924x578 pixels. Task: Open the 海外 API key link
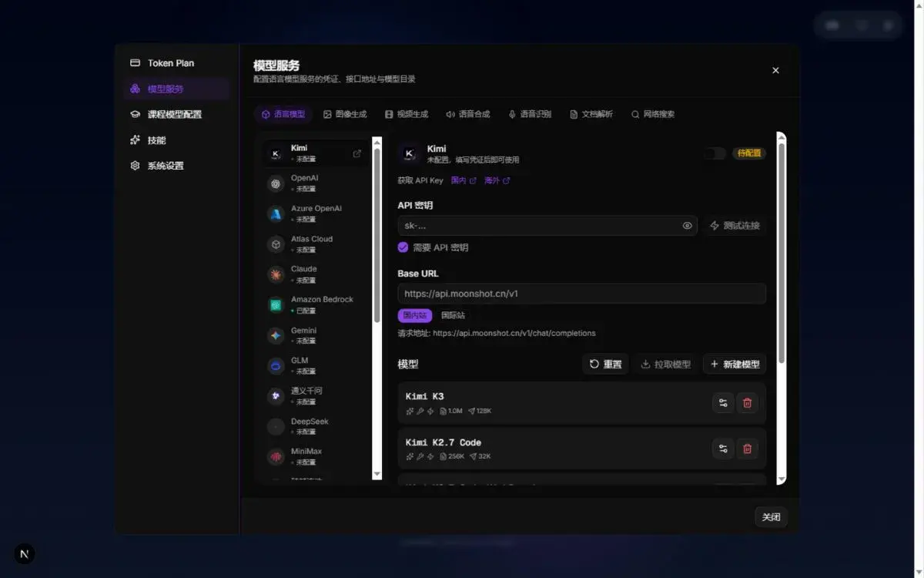point(497,180)
